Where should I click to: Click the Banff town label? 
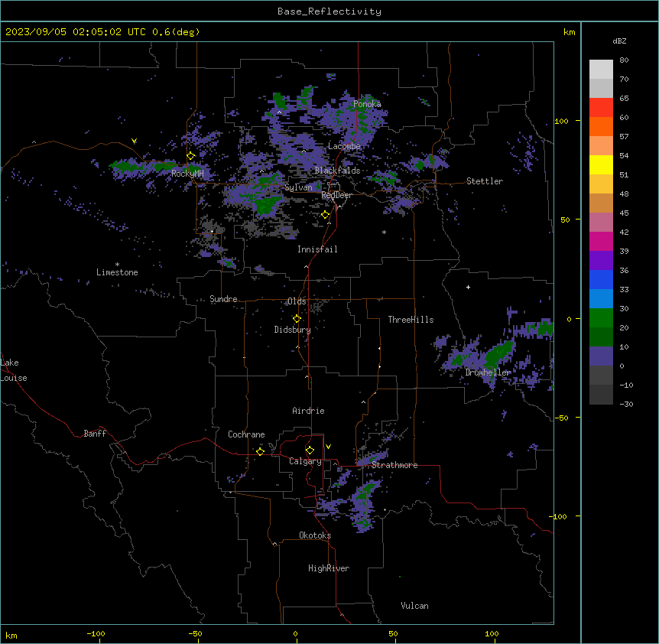tap(95, 434)
